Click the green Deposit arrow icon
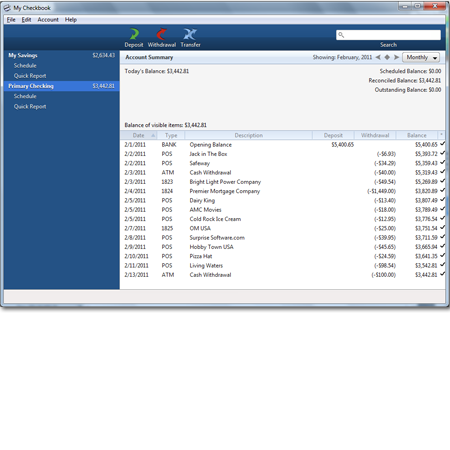 (x=134, y=34)
